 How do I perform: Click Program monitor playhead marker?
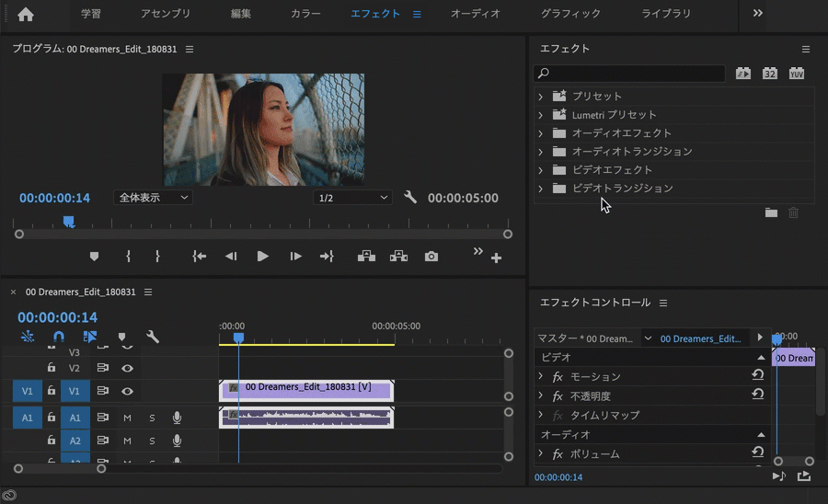[x=69, y=222]
